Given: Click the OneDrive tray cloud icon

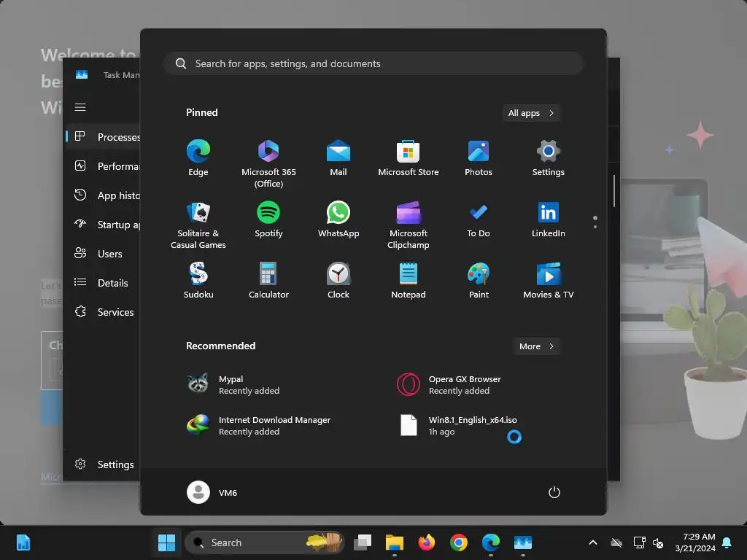Looking at the screenshot, I should pos(616,542).
